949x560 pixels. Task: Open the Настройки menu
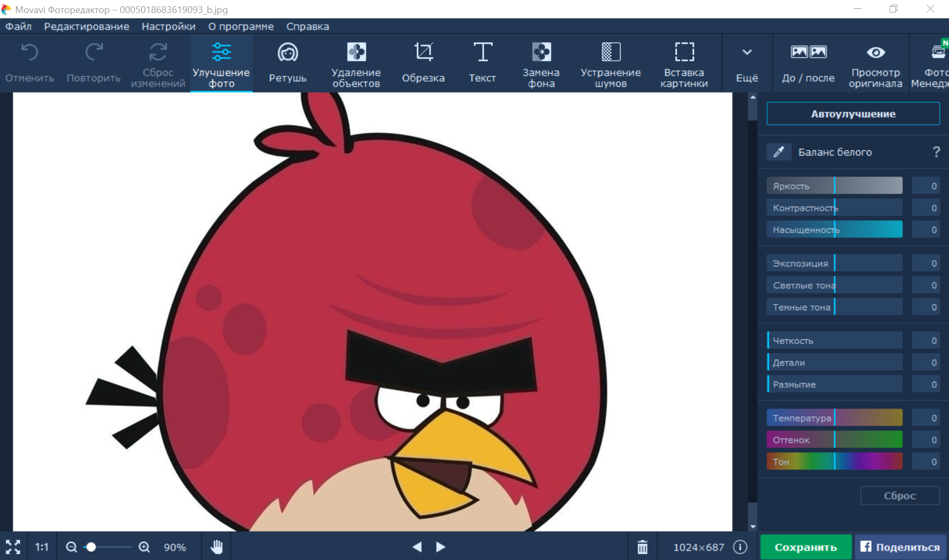click(x=168, y=27)
